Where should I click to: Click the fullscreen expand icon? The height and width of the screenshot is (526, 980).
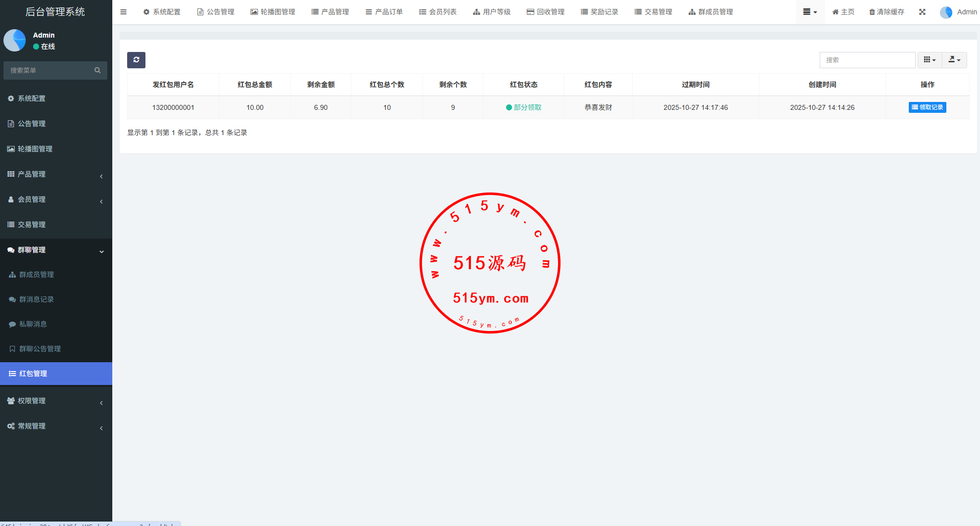click(922, 12)
